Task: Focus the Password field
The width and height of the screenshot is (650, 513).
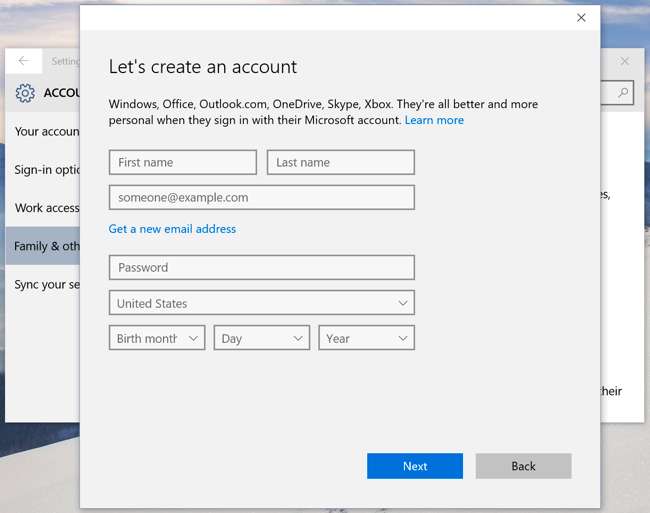Action: click(261, 267)
